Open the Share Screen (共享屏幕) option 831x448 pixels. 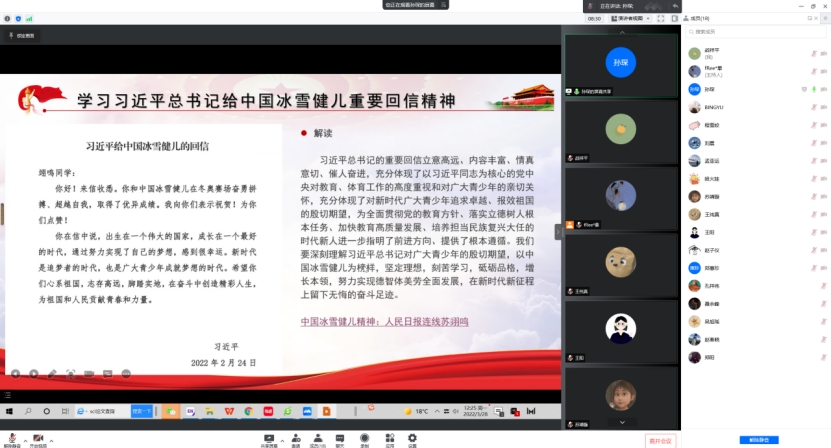pos(269,438)
